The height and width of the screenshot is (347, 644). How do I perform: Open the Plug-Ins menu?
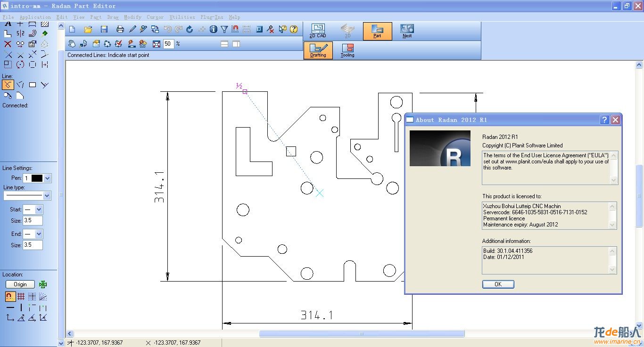(x=212, y=17)
